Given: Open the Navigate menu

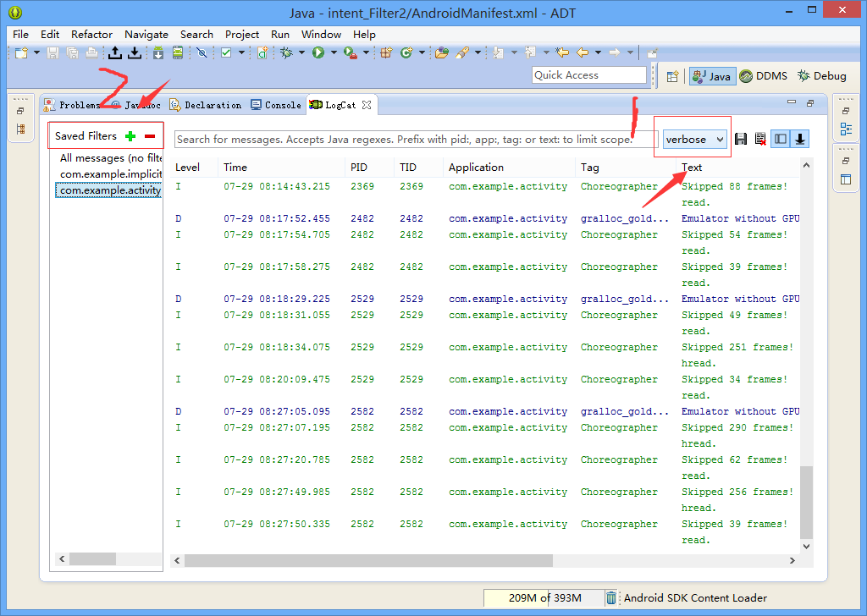Looking at the screenshot, I should 146,34.
